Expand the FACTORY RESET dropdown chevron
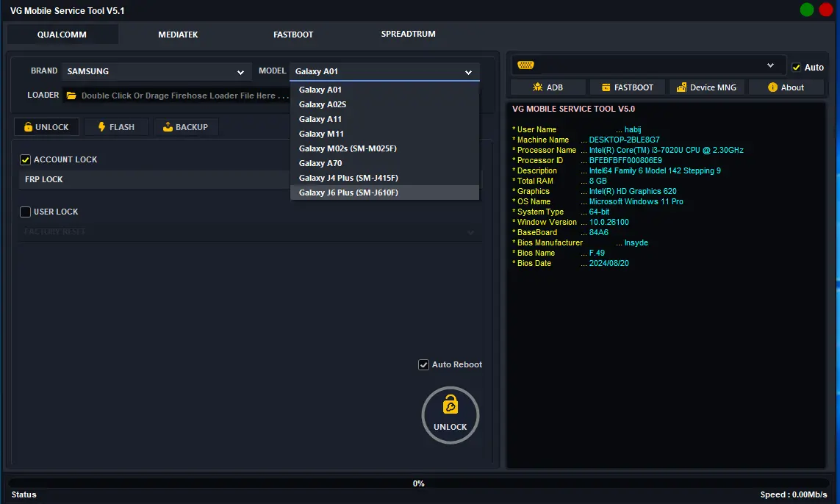The height and width of the screenshot is (504, 840). pyautogui.click(x=470, y=232)
